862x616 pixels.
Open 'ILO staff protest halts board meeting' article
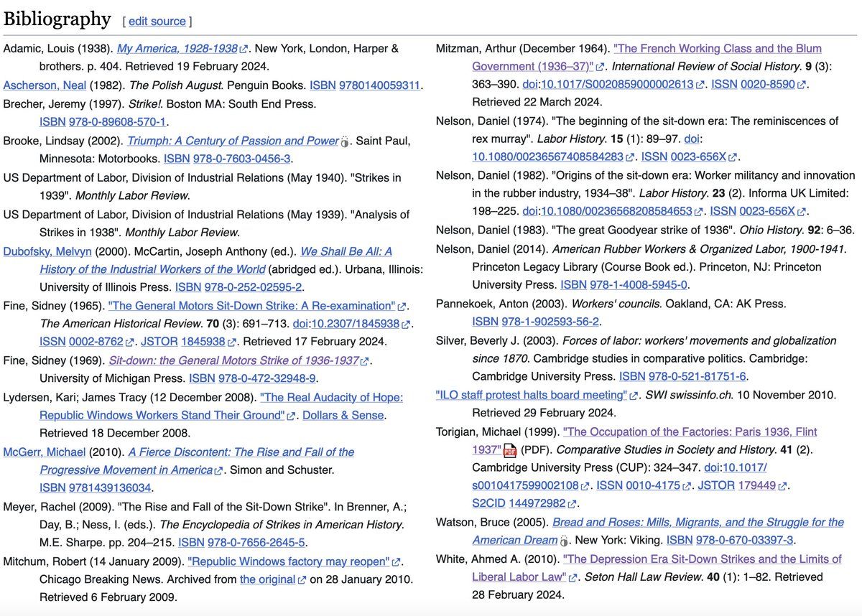[x=532, y=395]
